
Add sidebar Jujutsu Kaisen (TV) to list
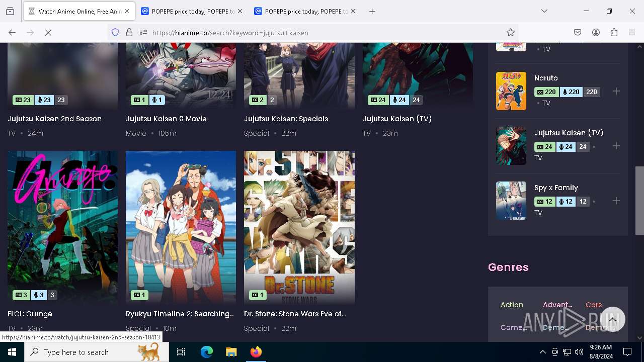click(x=616, y=146)
